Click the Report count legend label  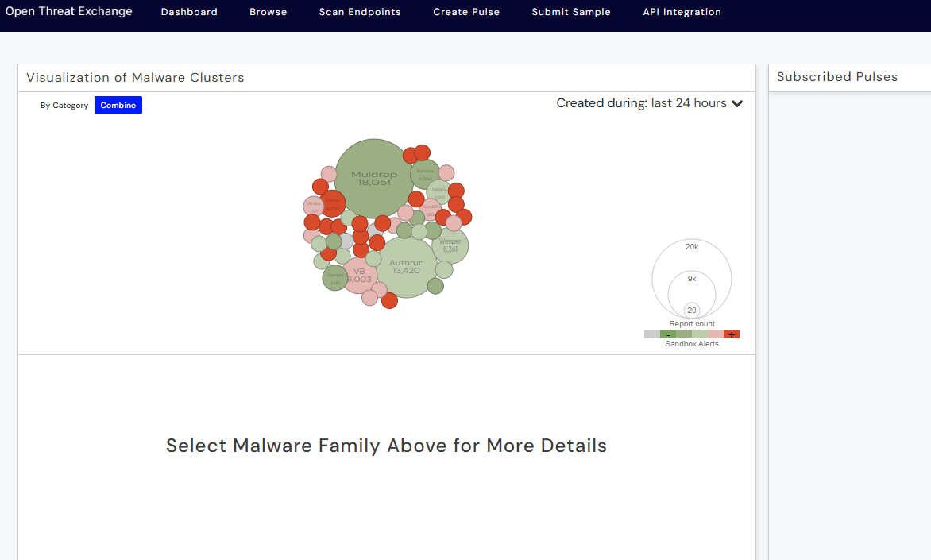[x=692, y=324]
